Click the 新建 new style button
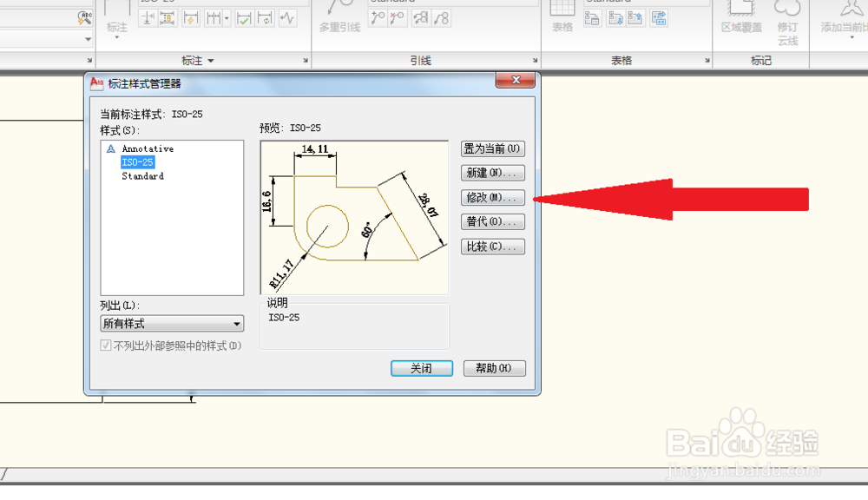Viewport: 868px width, 500px height. tap(493, 173)
